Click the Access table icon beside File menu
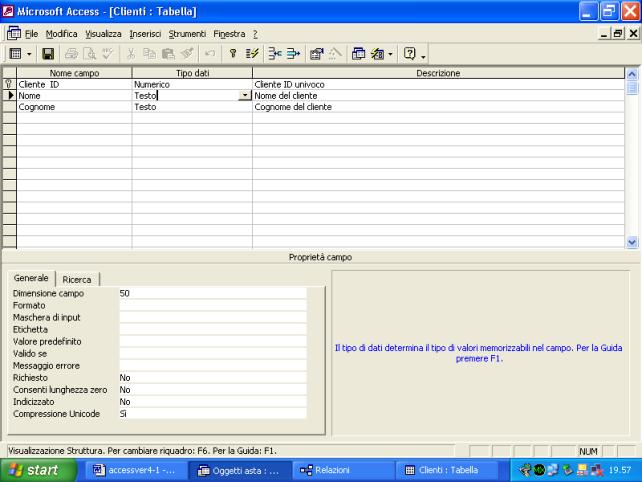This screenshot has height=482, width=642. click(x=14, y=34)
